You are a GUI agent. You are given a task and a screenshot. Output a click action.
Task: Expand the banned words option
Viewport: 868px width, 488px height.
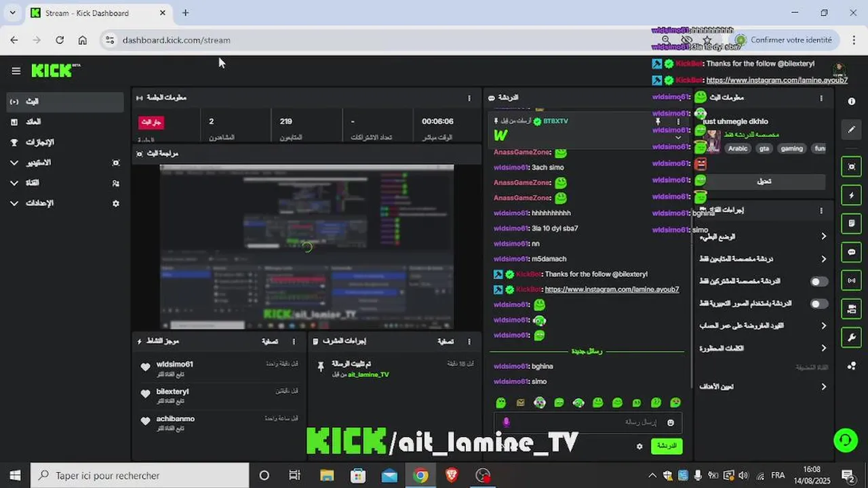click(763, 348)
